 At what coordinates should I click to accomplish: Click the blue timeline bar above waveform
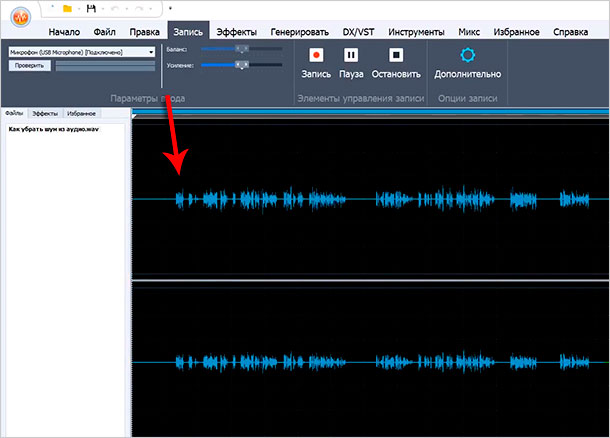click(370, 112)
